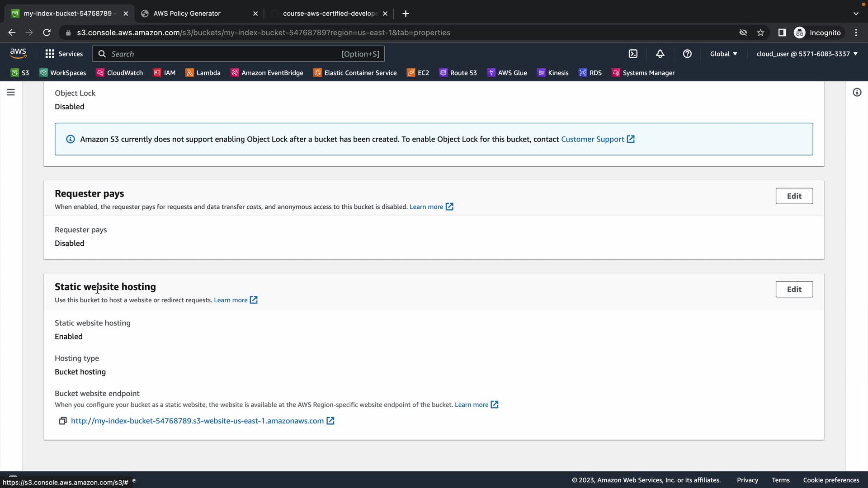Viewport: 868px width, 488px height.
Task: Expand the cloud_user account menu
Action: pyautogui.click(x=807, y=54)
